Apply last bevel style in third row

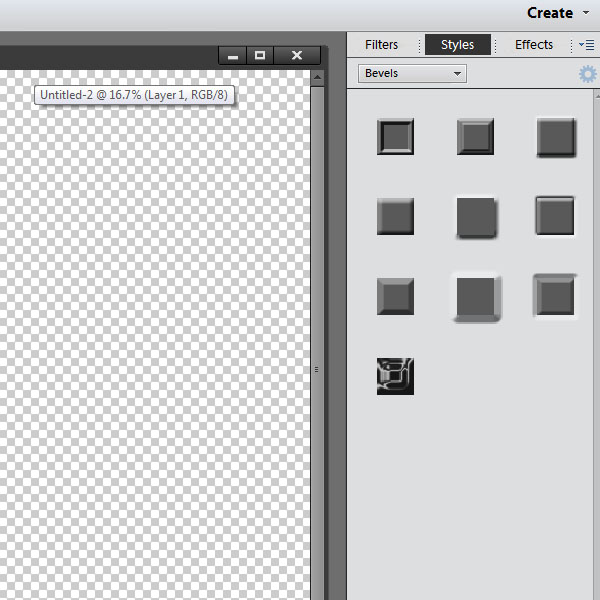click(555, 295)
